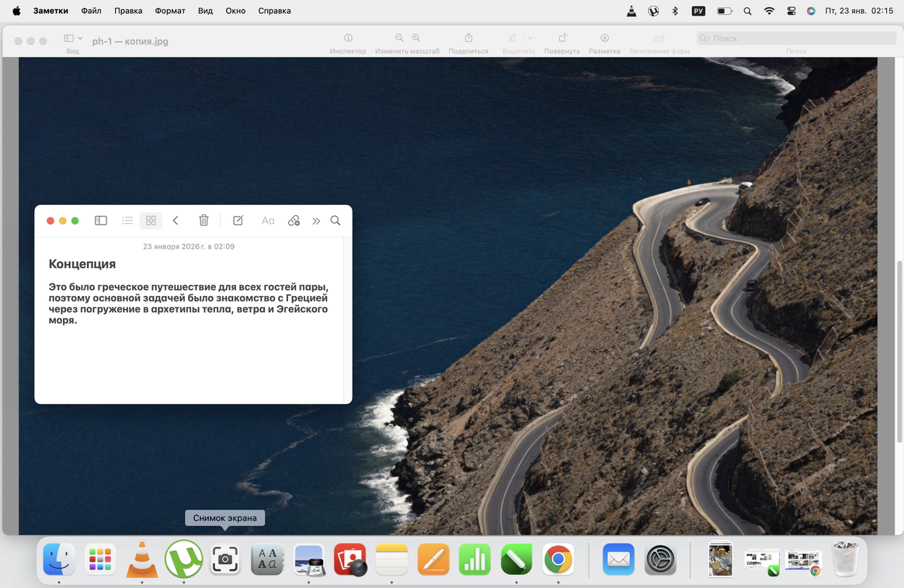
Task: Open the Формат menu
Action: pyautogui.click(x=170, y=11)
